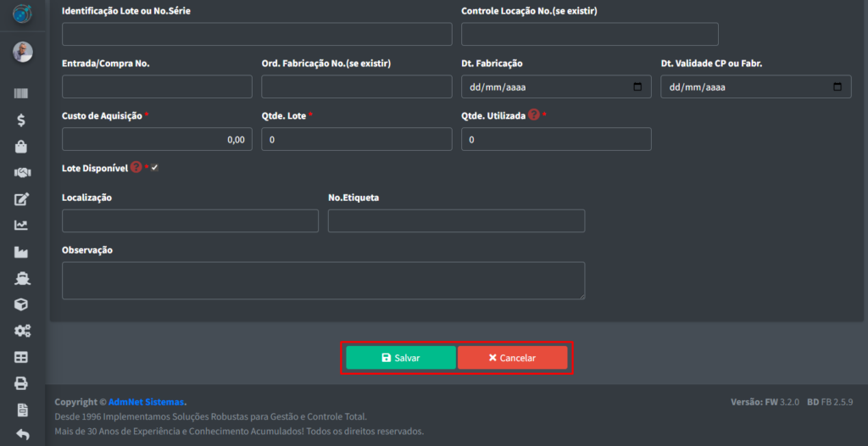This screenshot has width=868, height=446.
Task: Open the gears settings icon
Action: click(22, 331)
